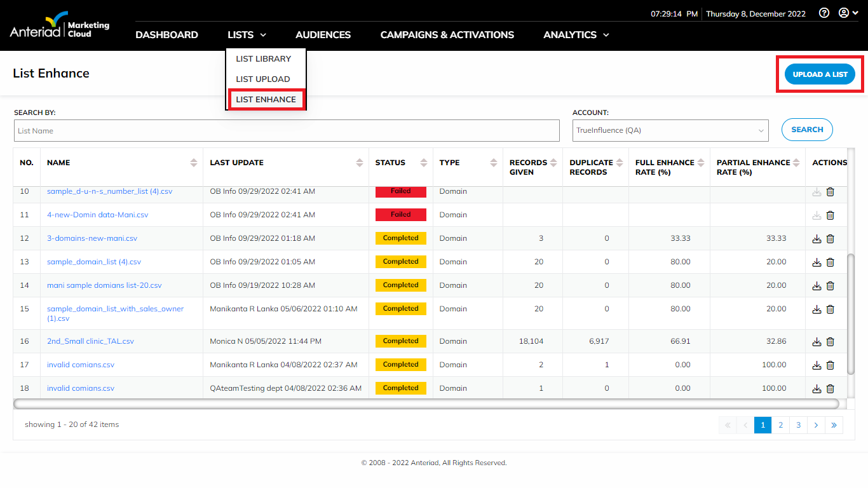Click Failed status badge for 4-new-Domin data-Mani.csv
Screen dimensions: 868x488
(x=400, y=215)
